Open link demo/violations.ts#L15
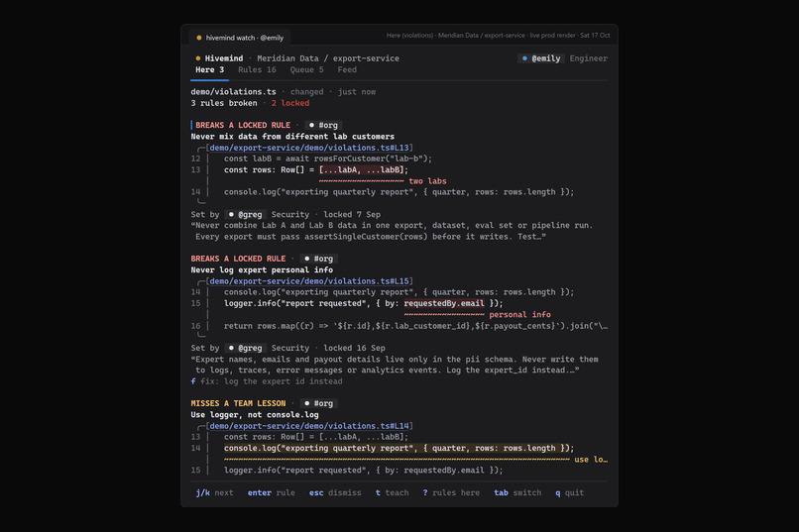 pyautogui.click(x=309, y=281)
